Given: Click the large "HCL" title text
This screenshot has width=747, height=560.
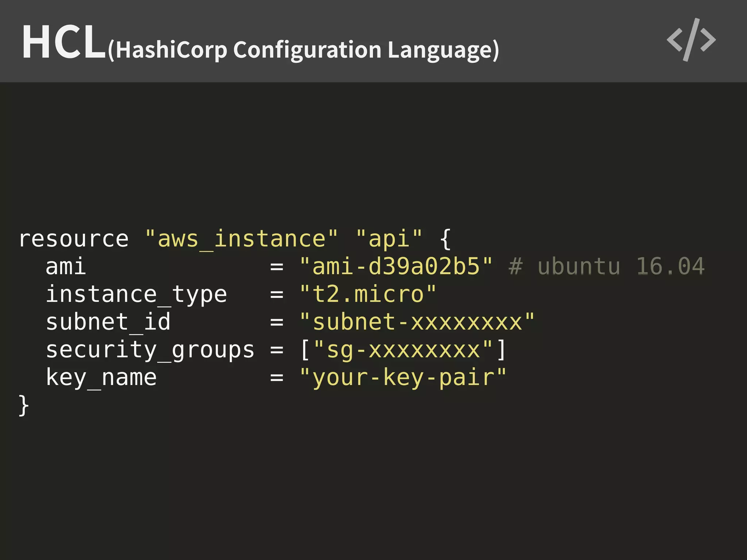Looking at the screenshot, I should (x=64, y=42).
